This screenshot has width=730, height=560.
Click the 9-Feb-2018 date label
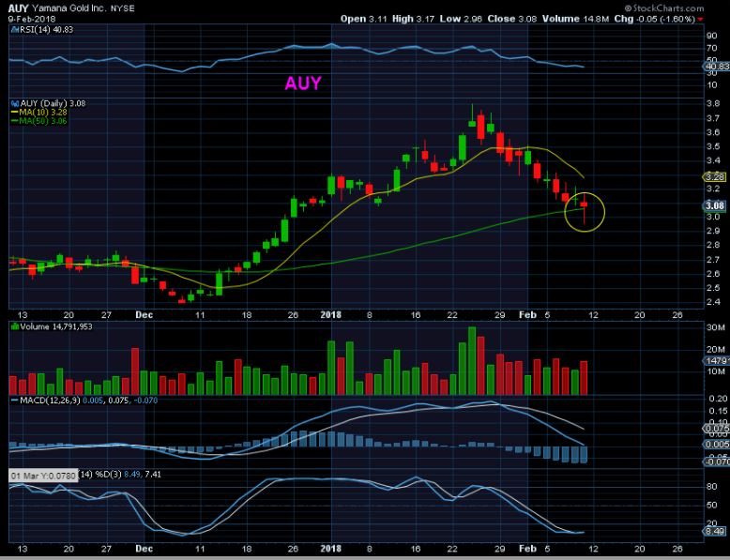click(x=32, y=19)
